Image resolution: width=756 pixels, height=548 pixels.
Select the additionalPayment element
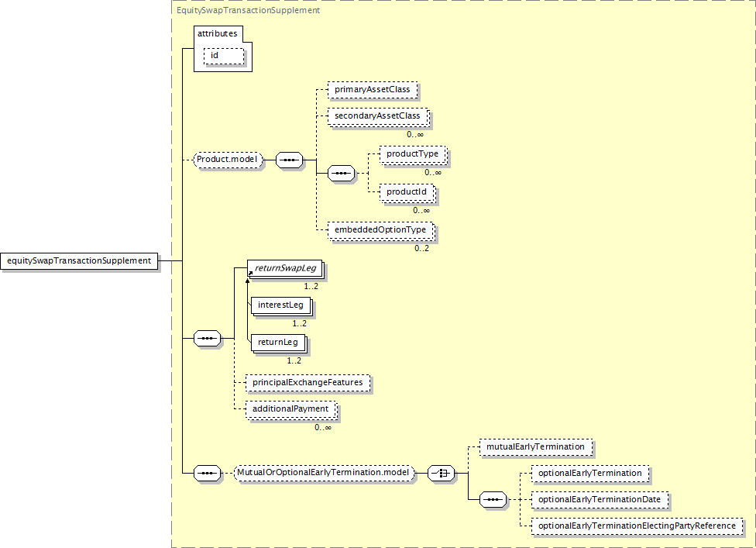290,408
